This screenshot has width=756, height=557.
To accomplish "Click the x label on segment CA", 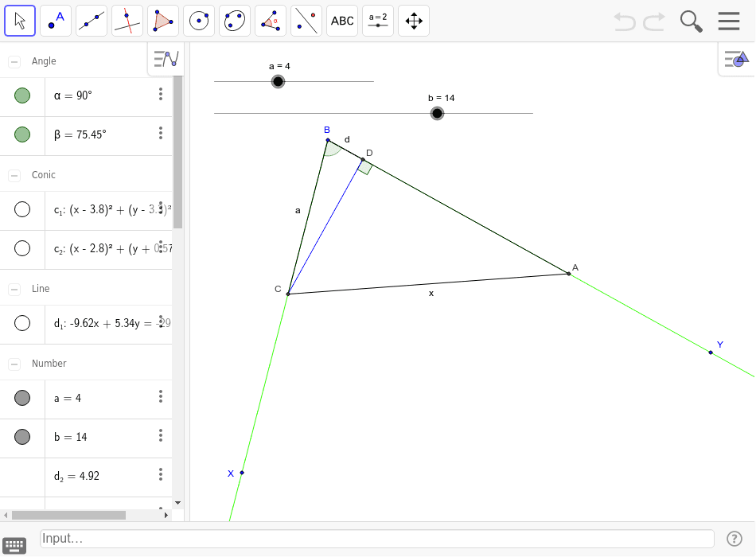I will point(431,293).
